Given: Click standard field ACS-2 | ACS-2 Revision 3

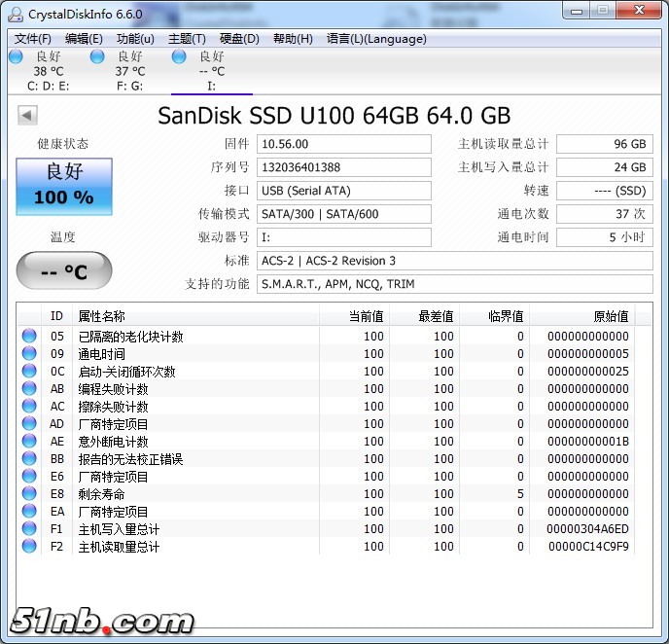Looking at the screenshot, I should [455, 261].
